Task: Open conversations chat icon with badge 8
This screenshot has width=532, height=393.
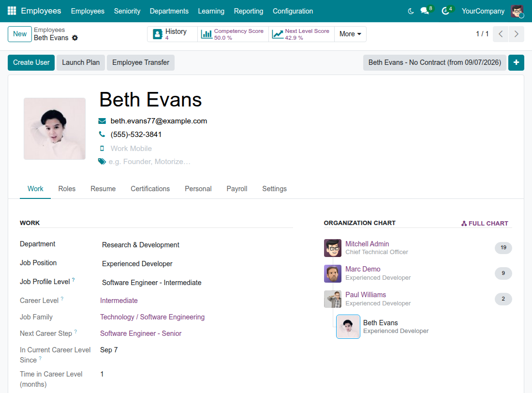Action: tap(426, 11)
